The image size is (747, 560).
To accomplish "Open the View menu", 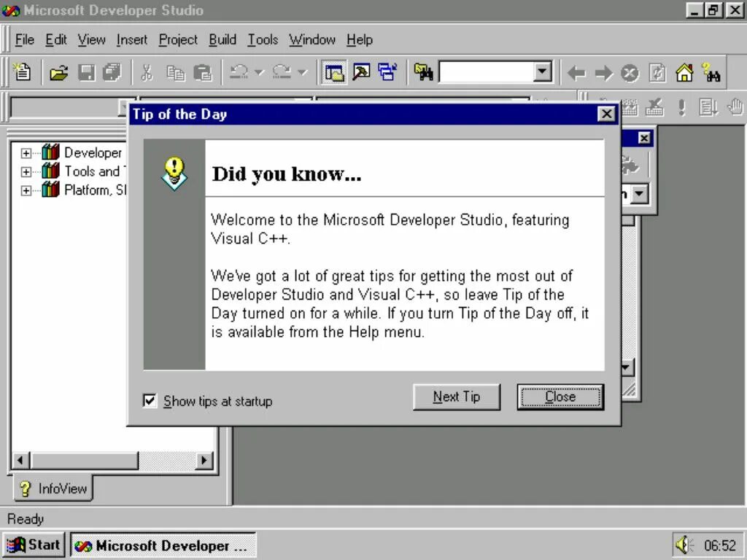I will [91, 39].
